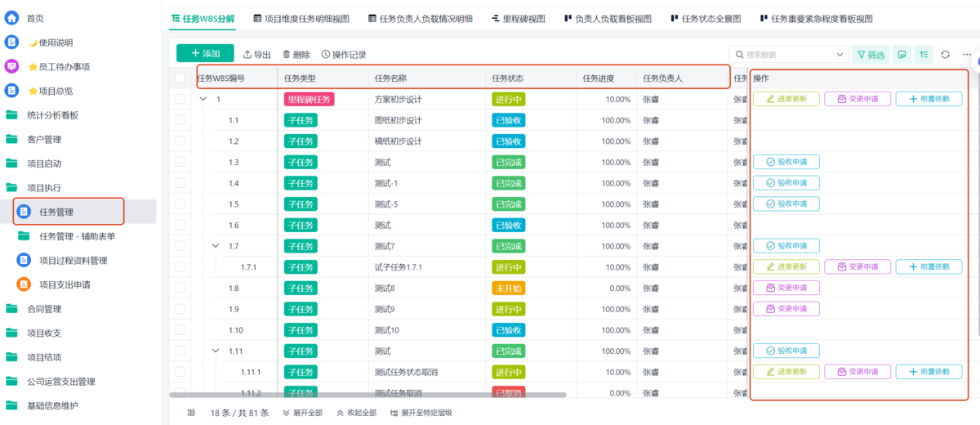Click the 导出 export button
The image size is (980, 425).
coord(257,55)
